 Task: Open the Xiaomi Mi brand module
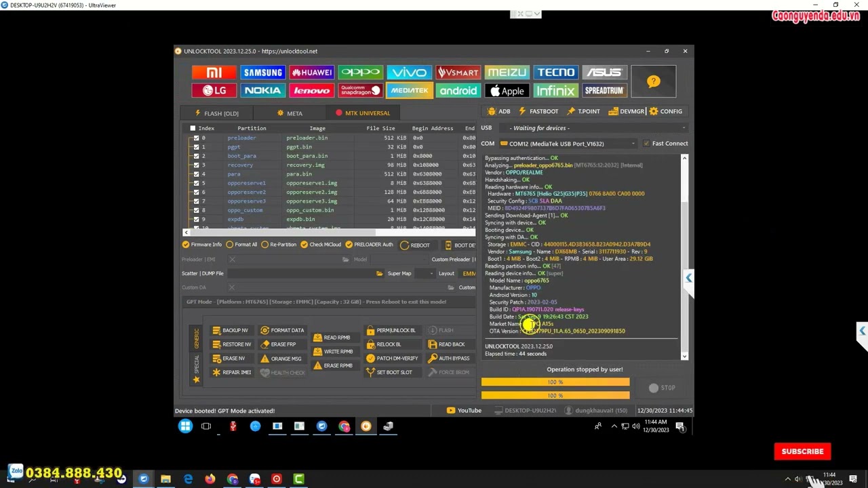tap(214, 73)
